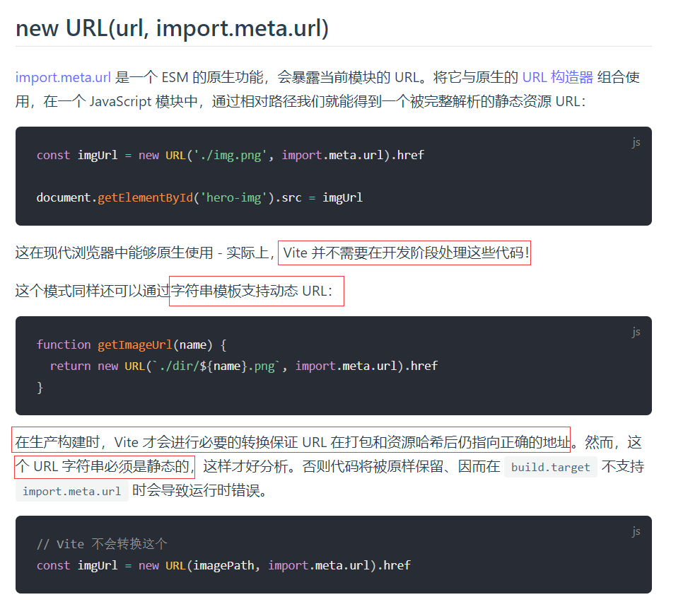700x602 pixels.
Task: Click the "// Vite 不会转换这个" comment
Action: click(102, 544)
